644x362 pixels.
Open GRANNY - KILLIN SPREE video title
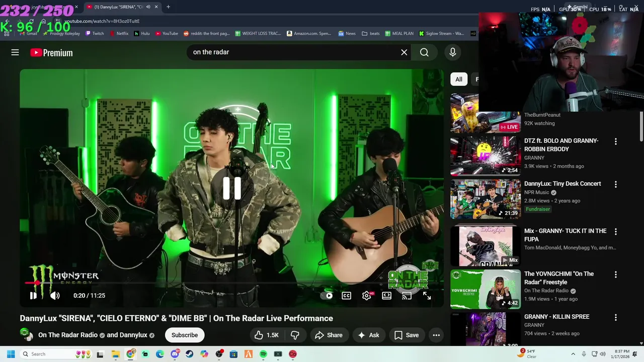557,317
